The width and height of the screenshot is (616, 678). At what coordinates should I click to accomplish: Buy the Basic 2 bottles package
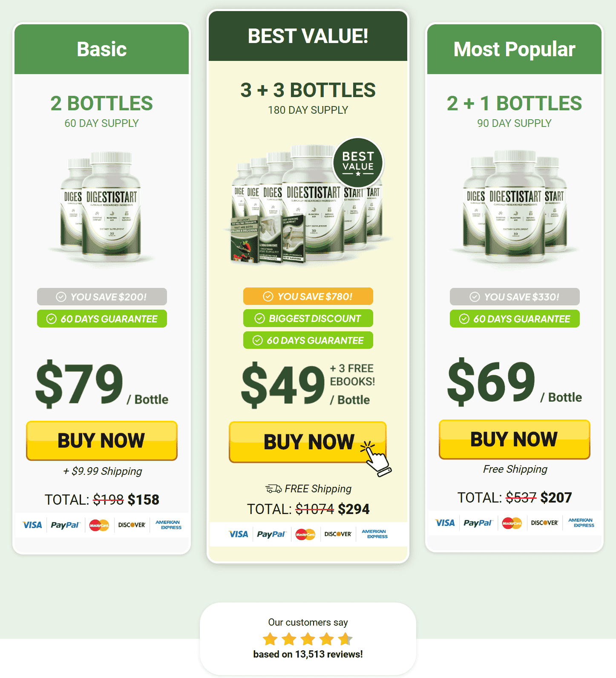click(102, 441)
